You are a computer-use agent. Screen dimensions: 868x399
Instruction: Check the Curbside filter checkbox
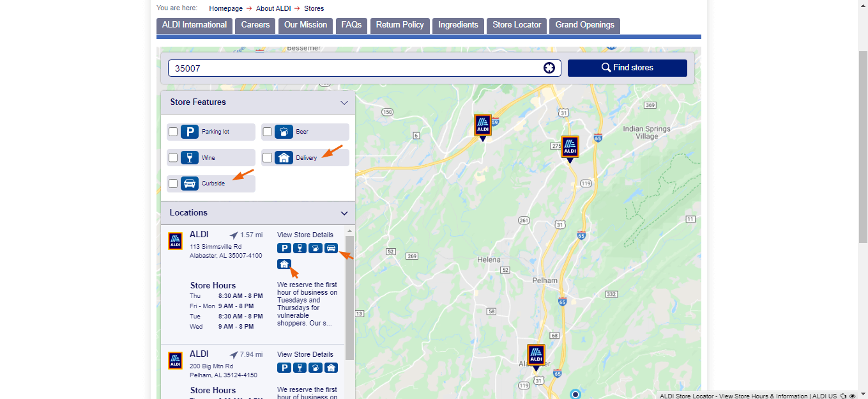(173, 184)
